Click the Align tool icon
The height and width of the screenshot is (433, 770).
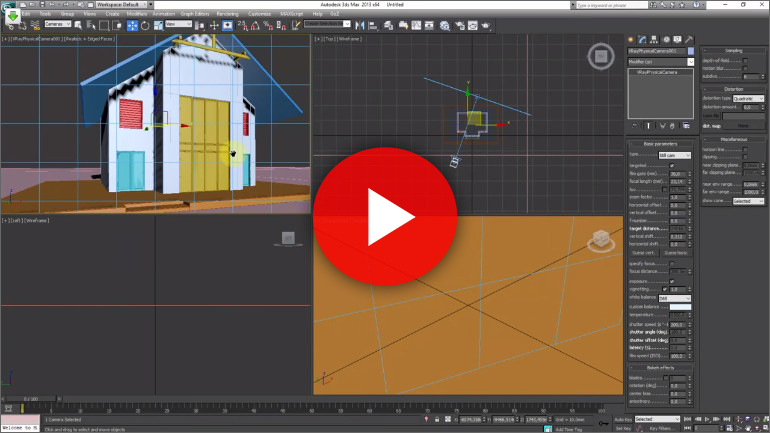click(x=373, y=26)
